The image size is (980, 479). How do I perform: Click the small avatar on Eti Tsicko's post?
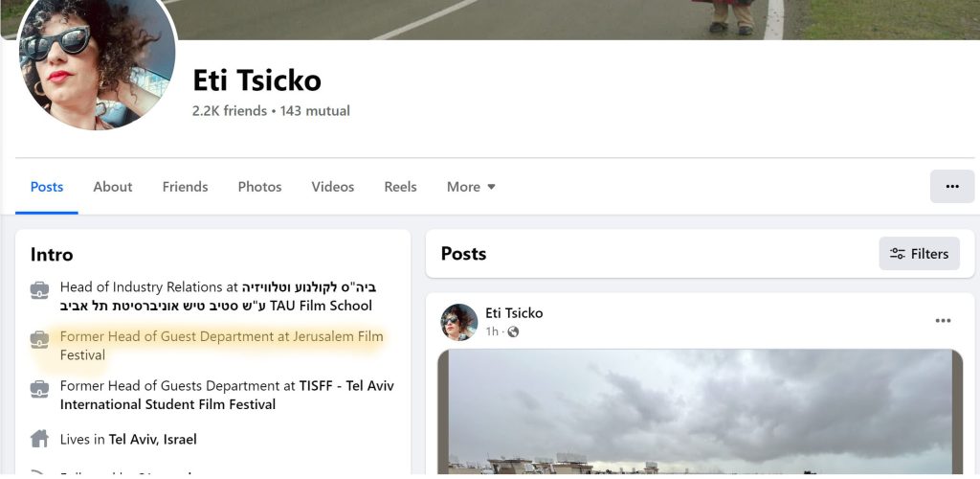coord(458,322)
